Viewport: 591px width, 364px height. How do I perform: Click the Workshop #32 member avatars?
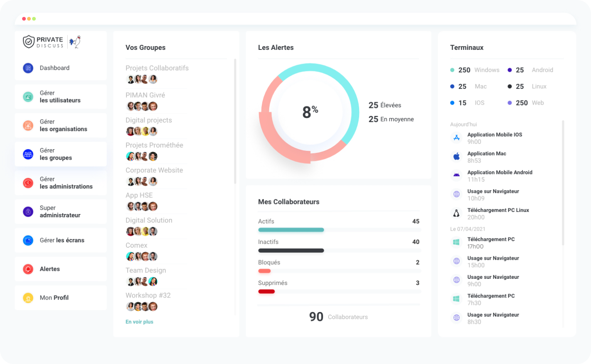point(142,307)
